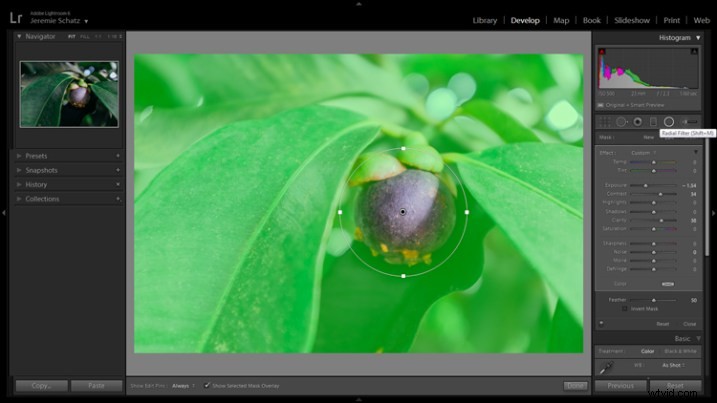The height and width of the screenshot is (403, 717).
Task: Pick the White Balance eyedropper tool
Action: (607, 367)
